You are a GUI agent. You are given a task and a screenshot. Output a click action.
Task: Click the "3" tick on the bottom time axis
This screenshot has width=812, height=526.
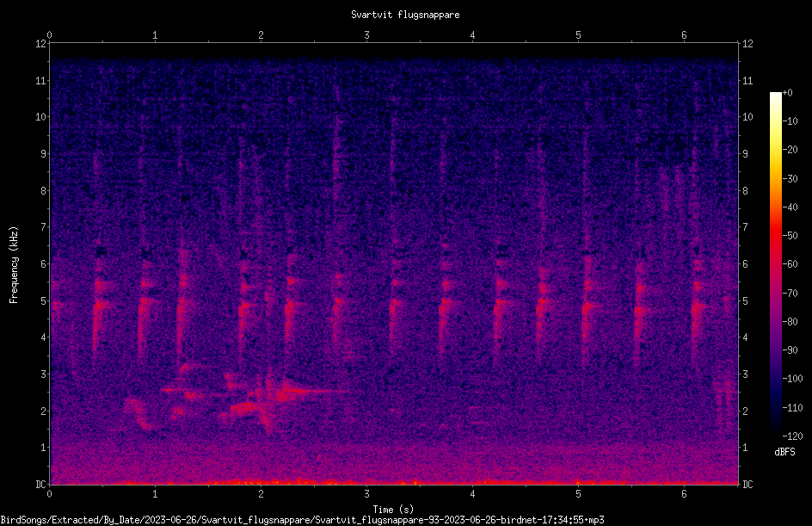366,494
